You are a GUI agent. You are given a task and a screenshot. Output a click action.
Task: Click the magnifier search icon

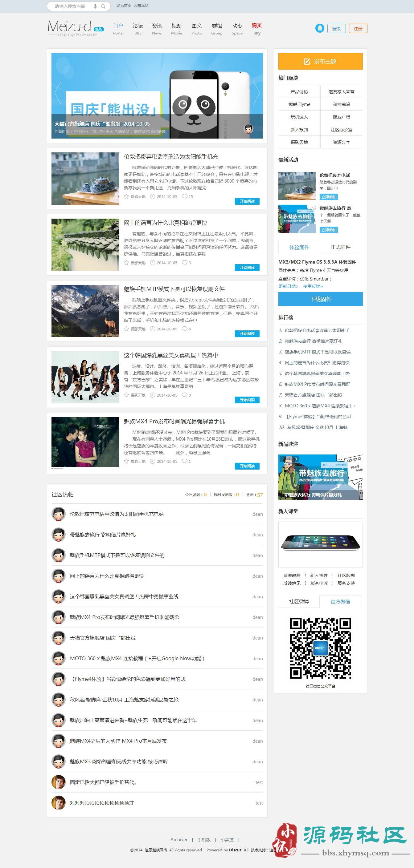tap(103, 6)
